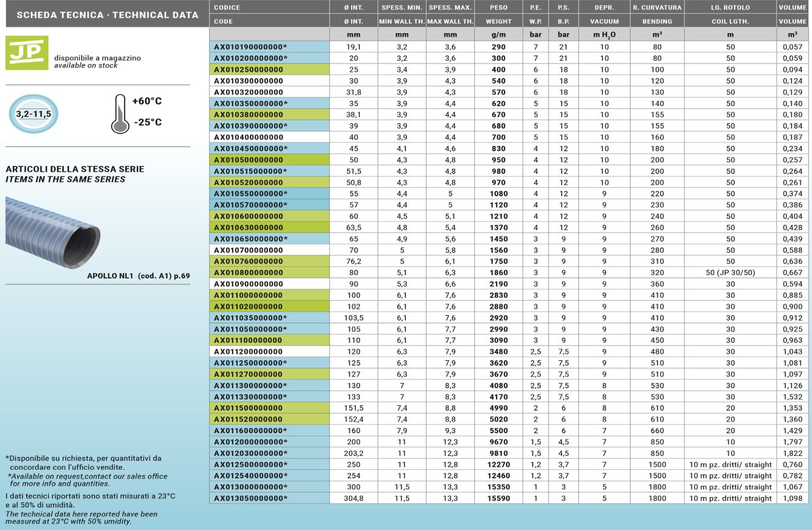Viewport: 812px width, 530px height.
Task: Click the CODICE column header
Action: click(x=227, y=8)
